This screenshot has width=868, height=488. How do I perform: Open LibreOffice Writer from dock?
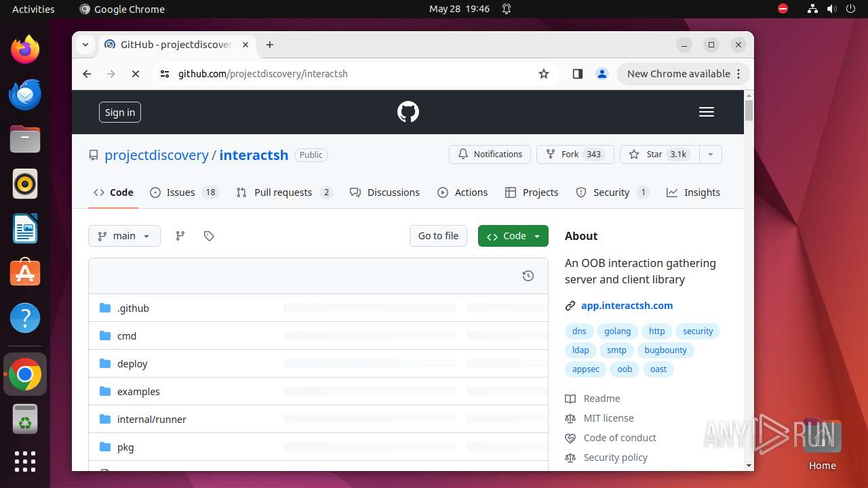(25, 228)
